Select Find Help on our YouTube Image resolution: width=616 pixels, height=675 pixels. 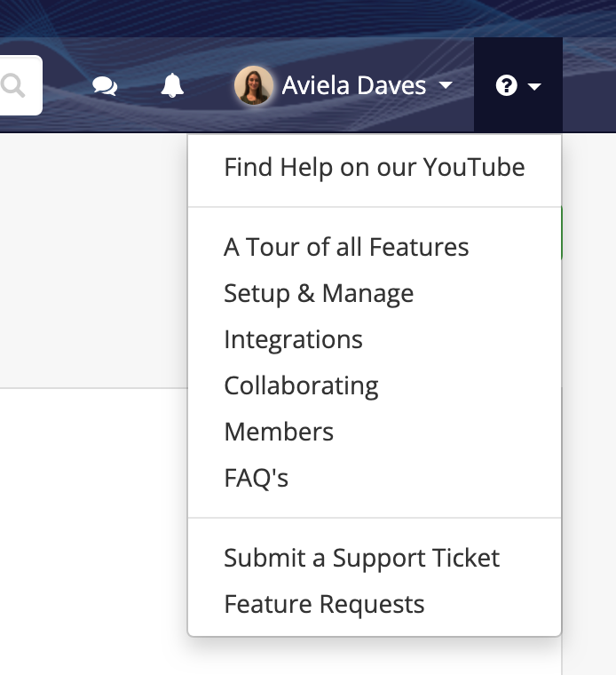375,167
